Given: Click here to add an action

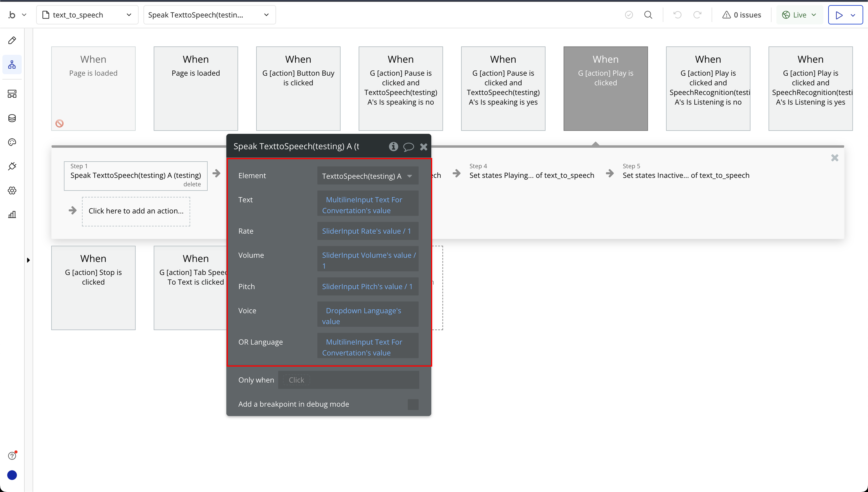Looking at the screenshot, I should point(136,211).
